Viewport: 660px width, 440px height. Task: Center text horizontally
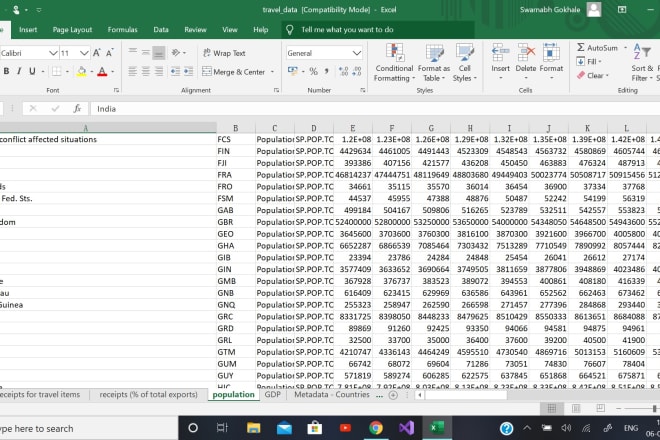[x=146, y=72]
